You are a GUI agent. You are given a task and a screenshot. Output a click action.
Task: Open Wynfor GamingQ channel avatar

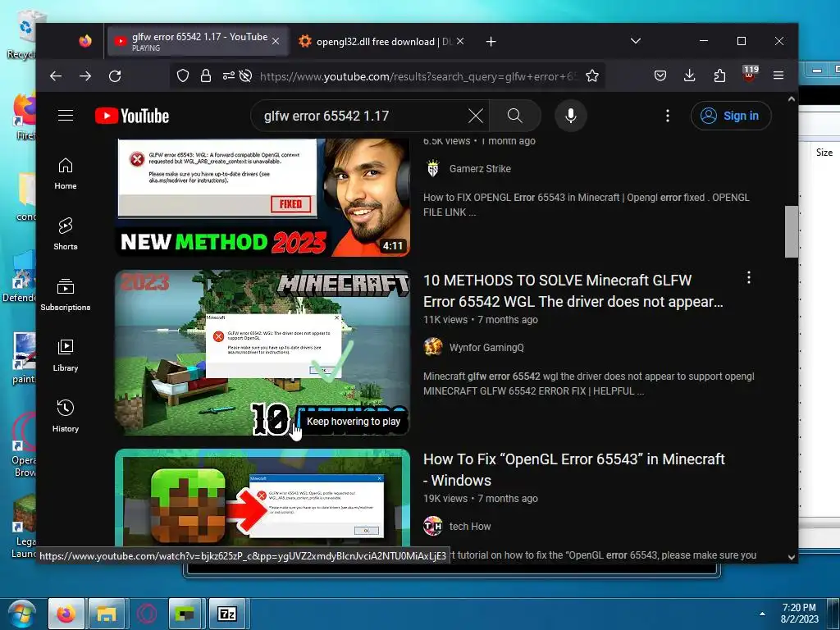(x=433, y=347)
